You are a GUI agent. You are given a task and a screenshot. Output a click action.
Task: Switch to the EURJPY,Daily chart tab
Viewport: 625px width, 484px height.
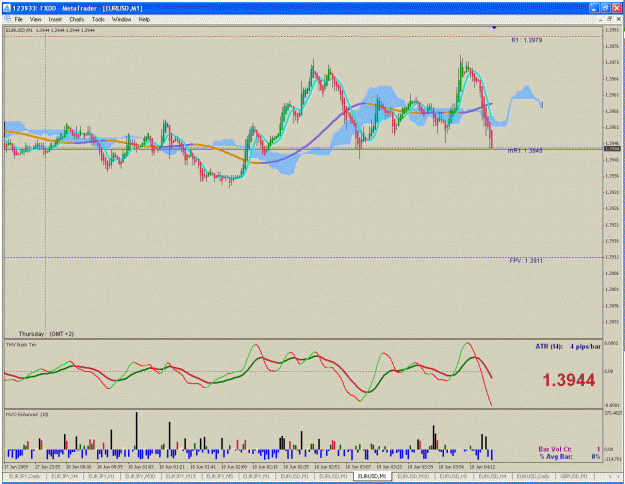pyautogui.click(x=24, y=476)
